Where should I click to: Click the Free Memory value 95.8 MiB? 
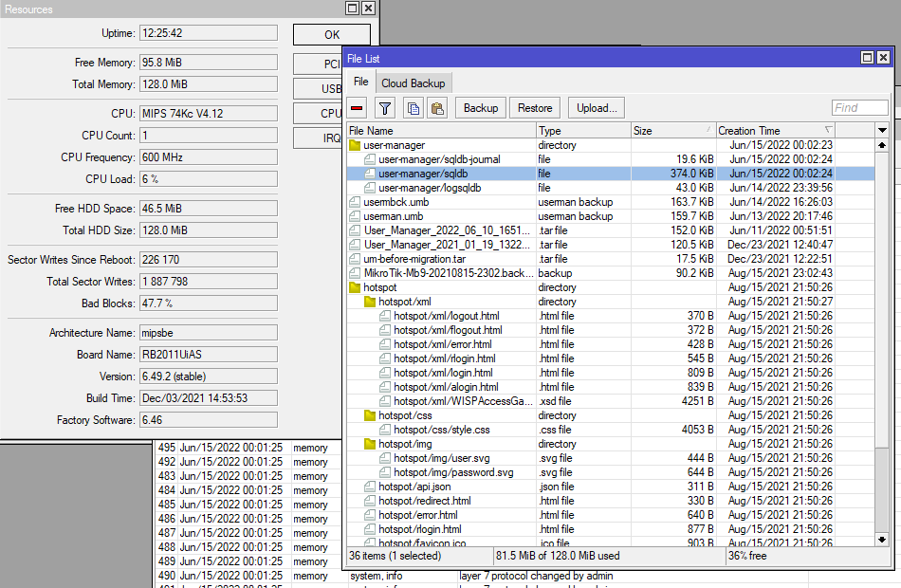click(209, 62)
